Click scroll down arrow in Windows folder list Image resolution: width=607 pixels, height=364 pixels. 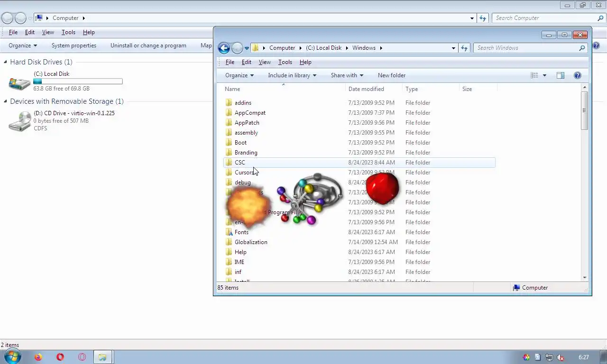[584, 278]
